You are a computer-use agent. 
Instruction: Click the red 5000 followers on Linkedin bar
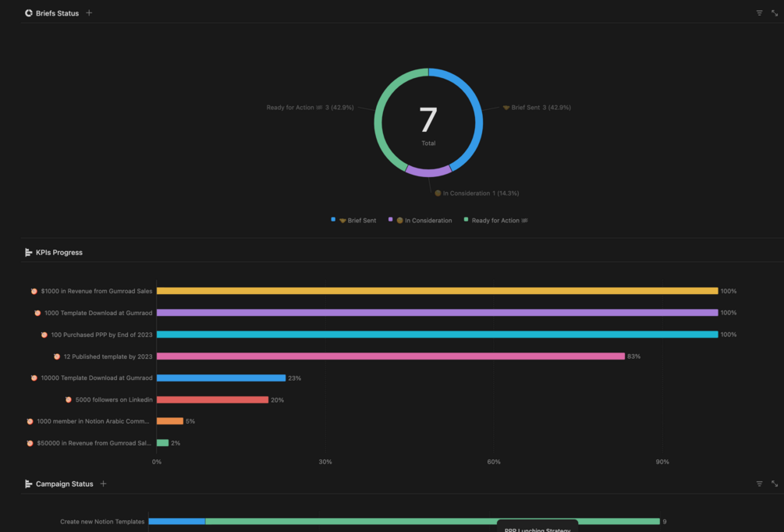click(x=212, y=399)
